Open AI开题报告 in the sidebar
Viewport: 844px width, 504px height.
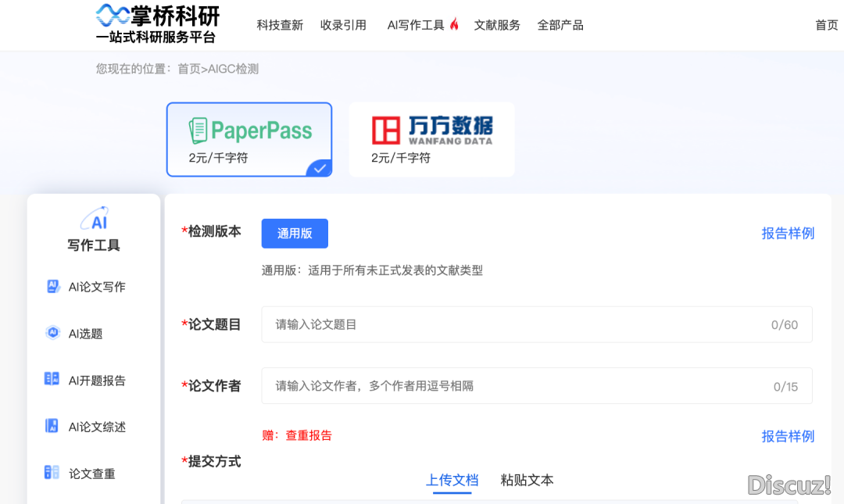click(97, 381)
